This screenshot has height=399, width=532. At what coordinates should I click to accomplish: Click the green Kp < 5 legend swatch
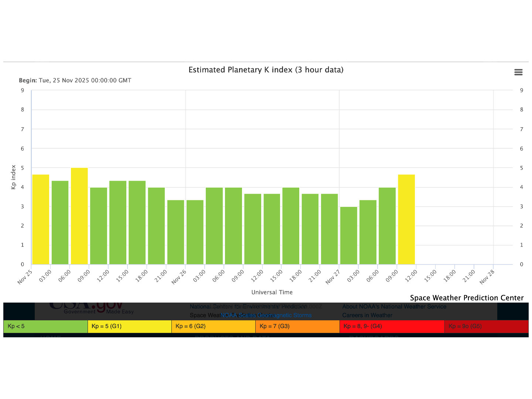pos(45,327)
